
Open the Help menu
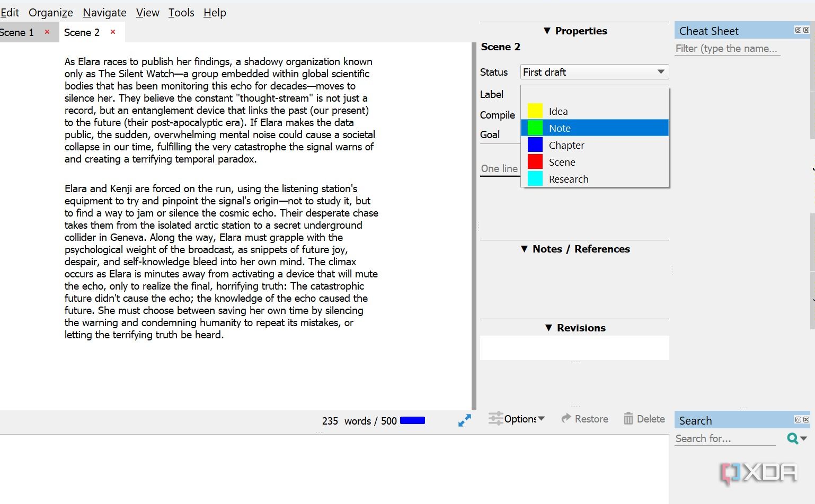point(215,13)
